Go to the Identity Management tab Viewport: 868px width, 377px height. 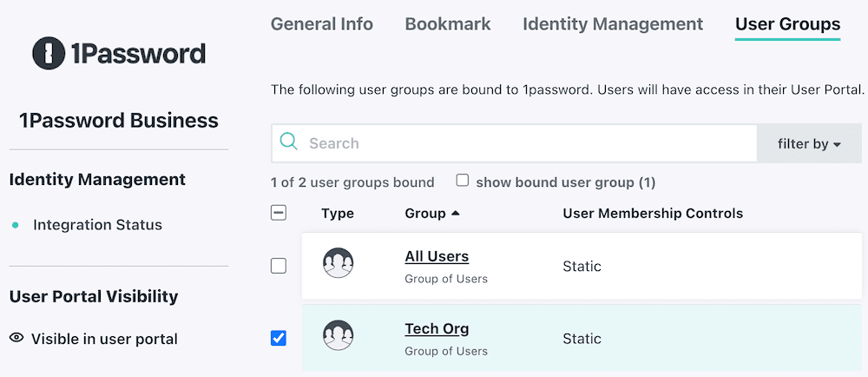[x=613, y=23]
